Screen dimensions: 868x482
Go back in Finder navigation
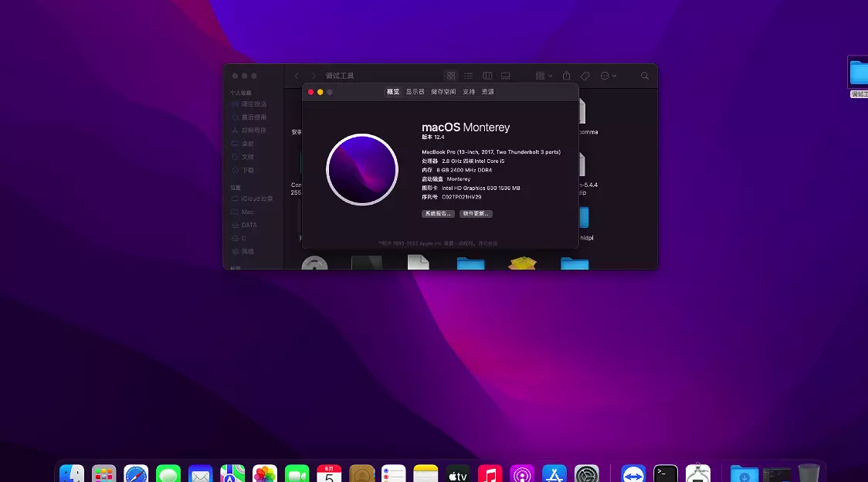(297, 76)
